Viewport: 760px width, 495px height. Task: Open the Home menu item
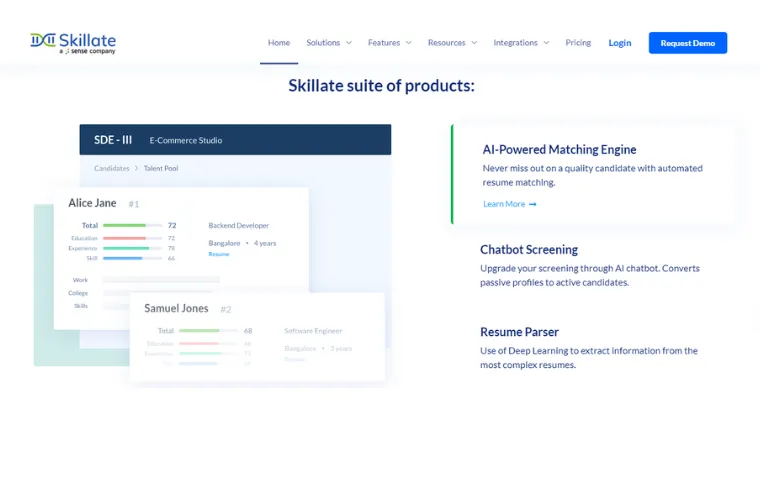point(279,43)
